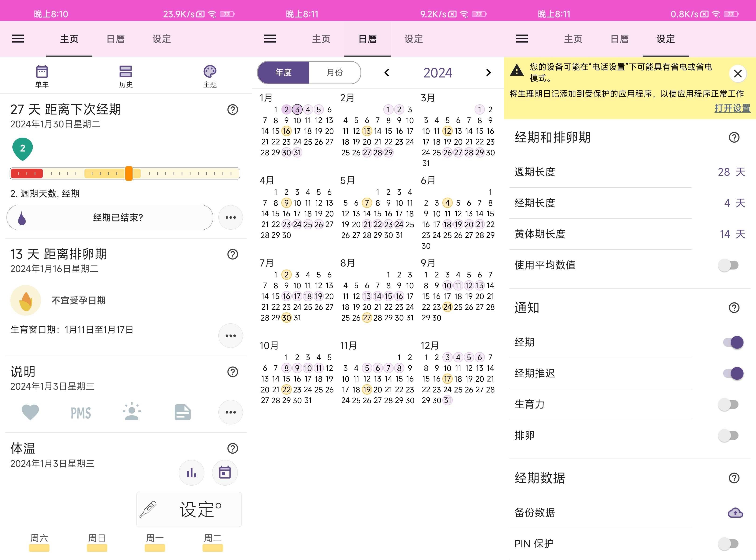Tap 生育窗口期: 1月11日至1月17日 text
756x560 pixels.
coord(72,329)
